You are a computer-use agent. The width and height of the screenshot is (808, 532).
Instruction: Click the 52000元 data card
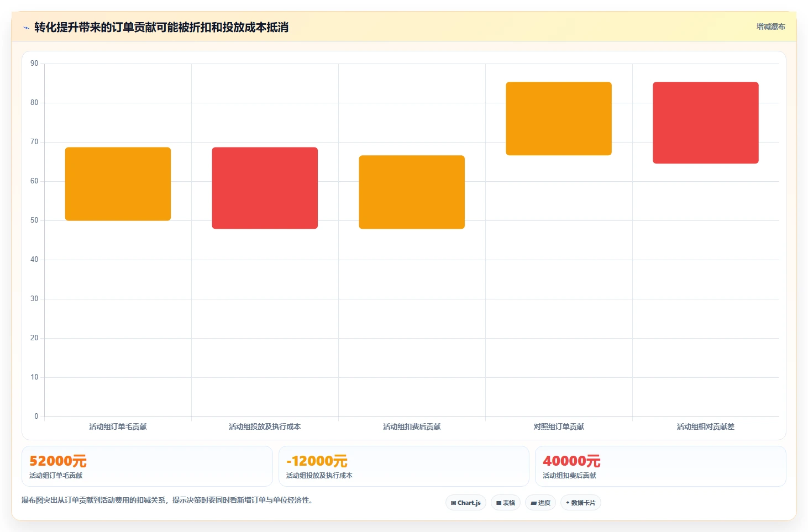[x=147, y=466]
